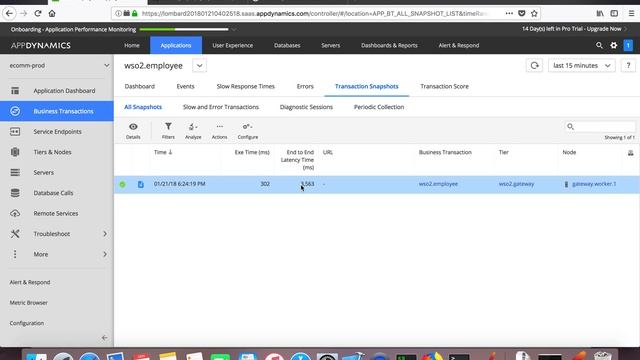Screen dimensions: 640x360
Task: Open the Filters funnel tool
Action: click(168, 131)
